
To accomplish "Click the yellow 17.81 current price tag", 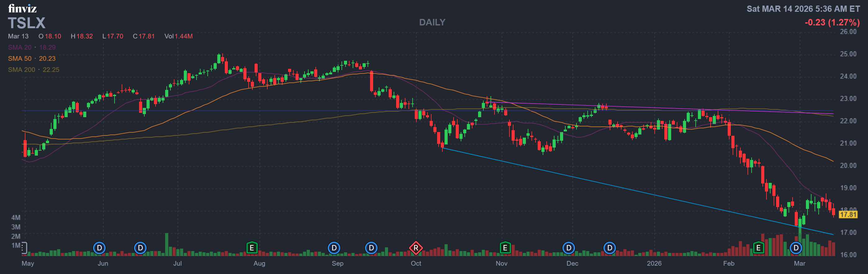I will (x=848, y=214).
